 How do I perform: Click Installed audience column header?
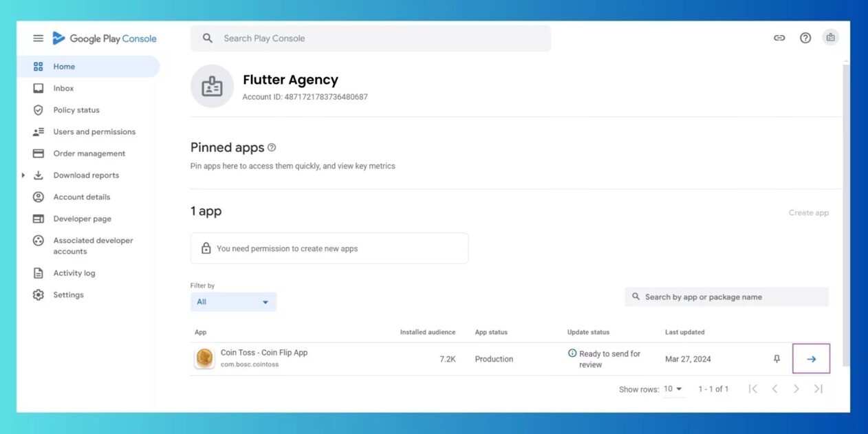point(427,332)
